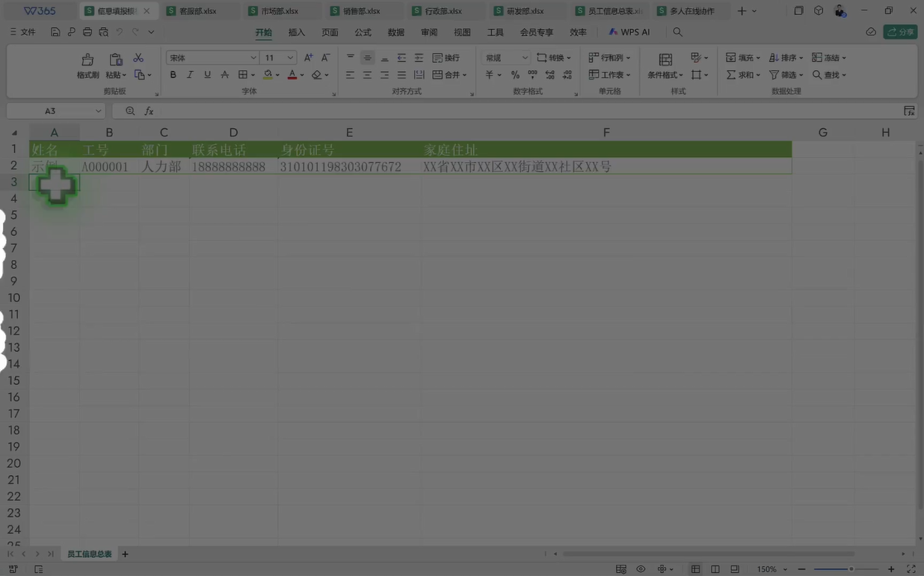Click the WPS AI button
The width and height of the screenshot is (924, 576).
pyautogui.click(x=629, y=32)
